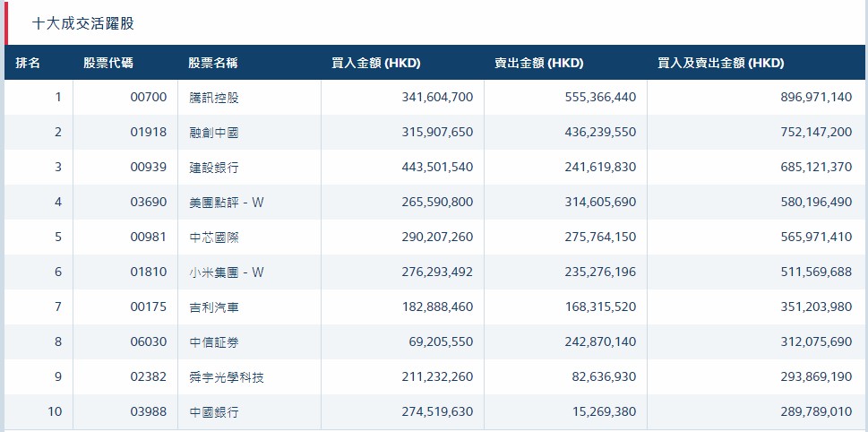The height and width of the screenshot is (432, 868).
Task: Click total amount 289,789,010
Action: [x=817, y=412]
